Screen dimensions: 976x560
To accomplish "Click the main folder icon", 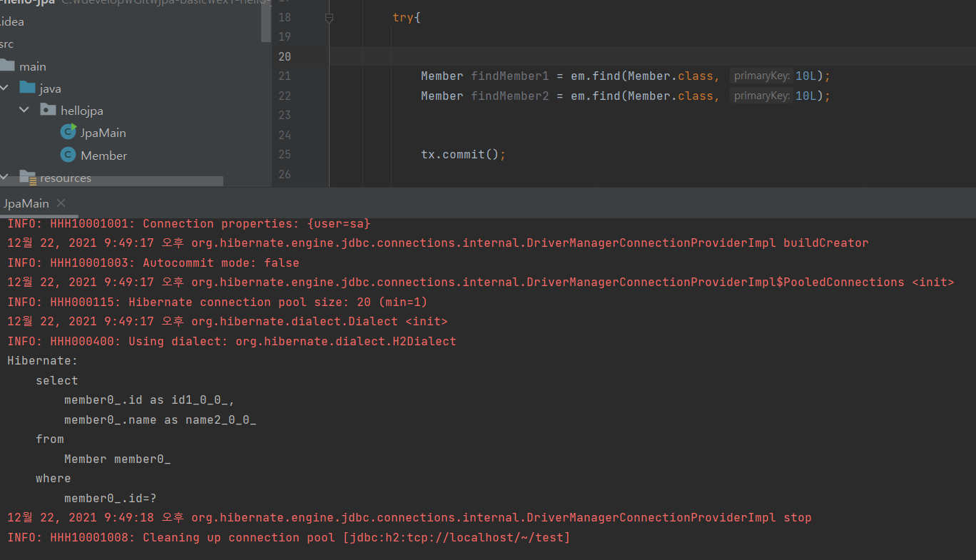I will pyautogui.click(x=7, y=66).
